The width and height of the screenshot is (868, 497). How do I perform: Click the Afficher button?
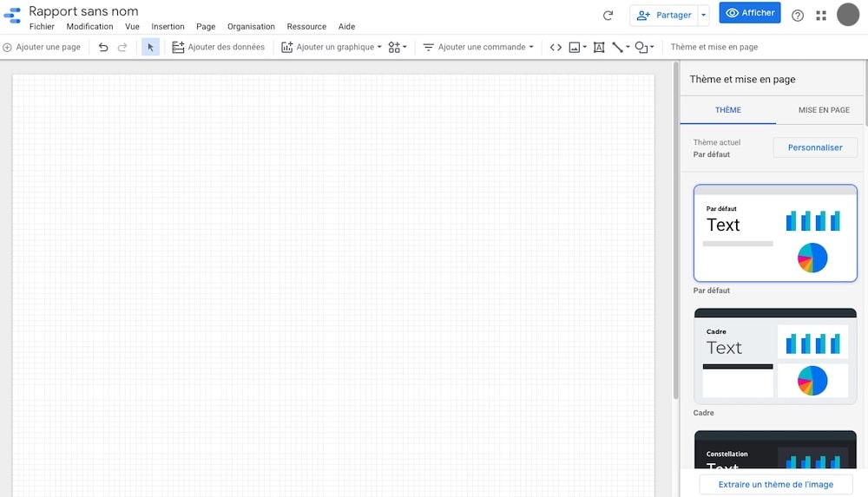point(750,14)
